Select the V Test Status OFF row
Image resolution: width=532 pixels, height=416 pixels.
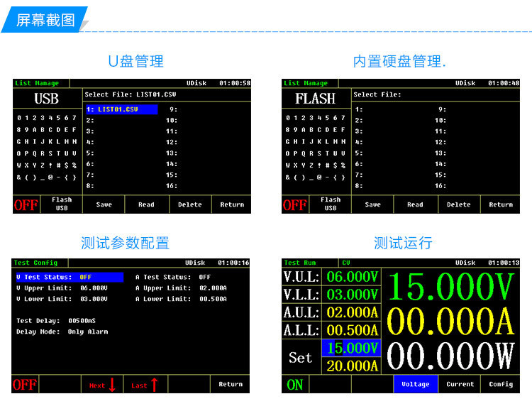pos(70,277)
